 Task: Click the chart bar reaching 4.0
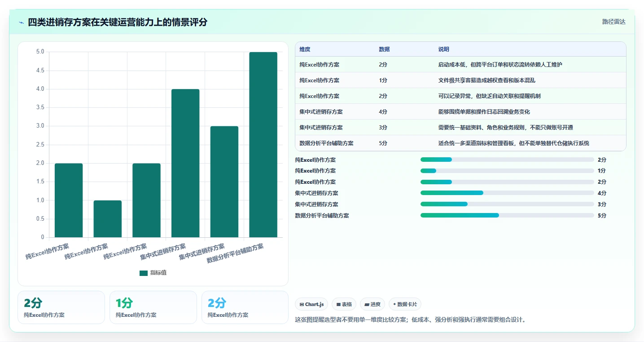(185, 163)
